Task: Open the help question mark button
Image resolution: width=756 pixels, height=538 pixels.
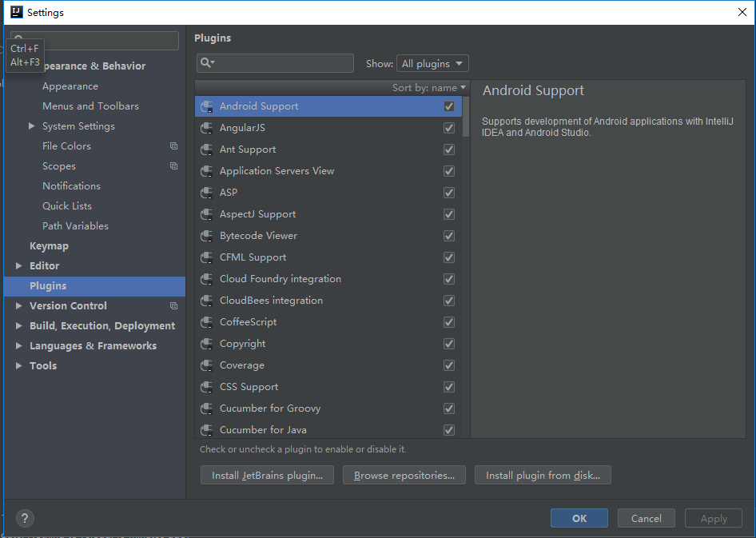Action: point(25,519)
